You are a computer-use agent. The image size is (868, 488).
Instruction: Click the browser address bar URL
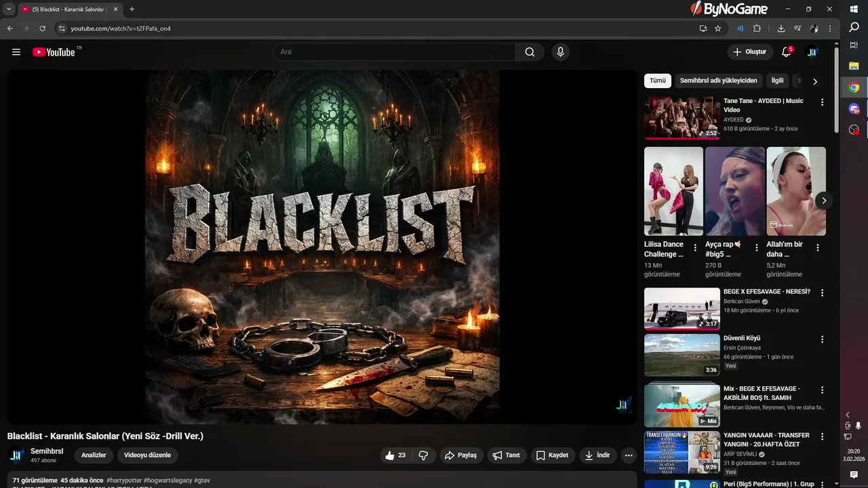pos(121,28)
